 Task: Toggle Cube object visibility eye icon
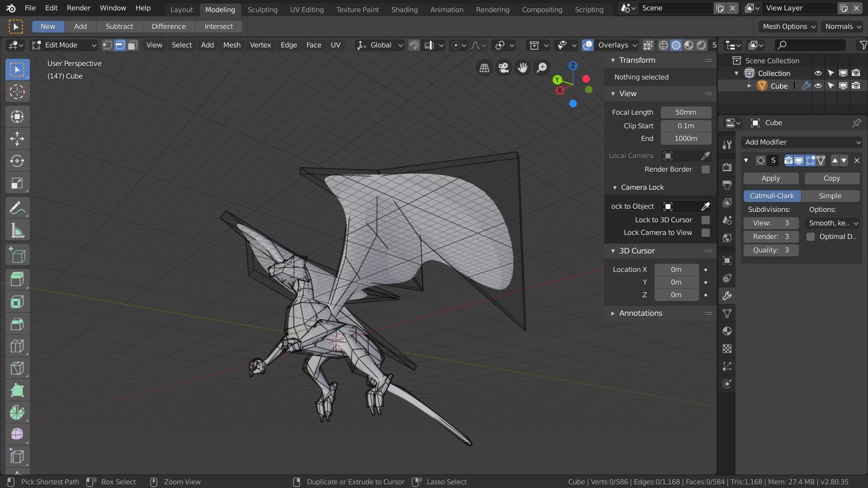818,86
